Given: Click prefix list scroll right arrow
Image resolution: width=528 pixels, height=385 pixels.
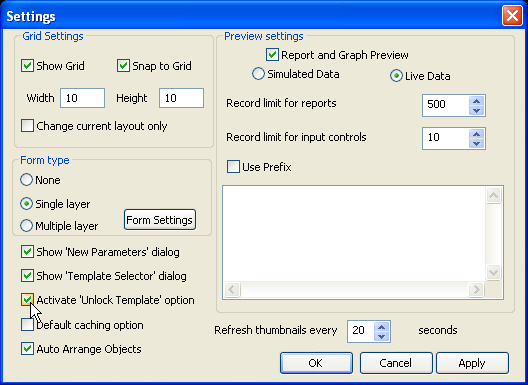Looking at the screenshot, I should coord(476,289).
